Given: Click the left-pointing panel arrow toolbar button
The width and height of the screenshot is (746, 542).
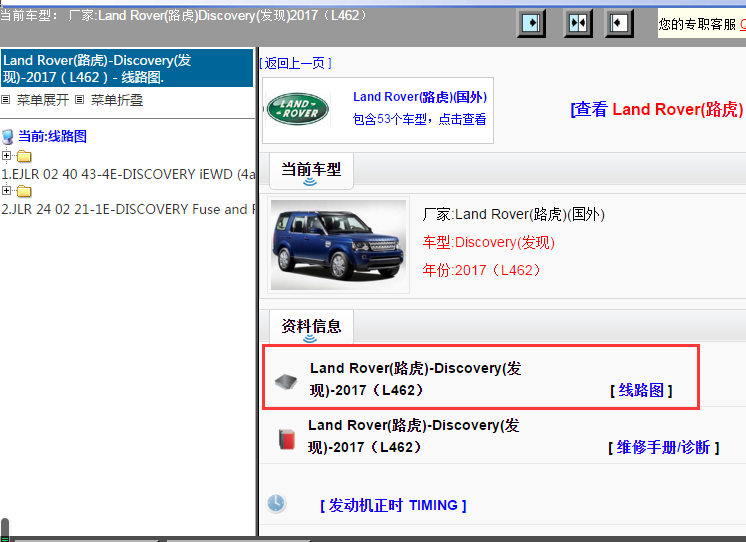Looking at the screenshot, I should coord(619,23).
